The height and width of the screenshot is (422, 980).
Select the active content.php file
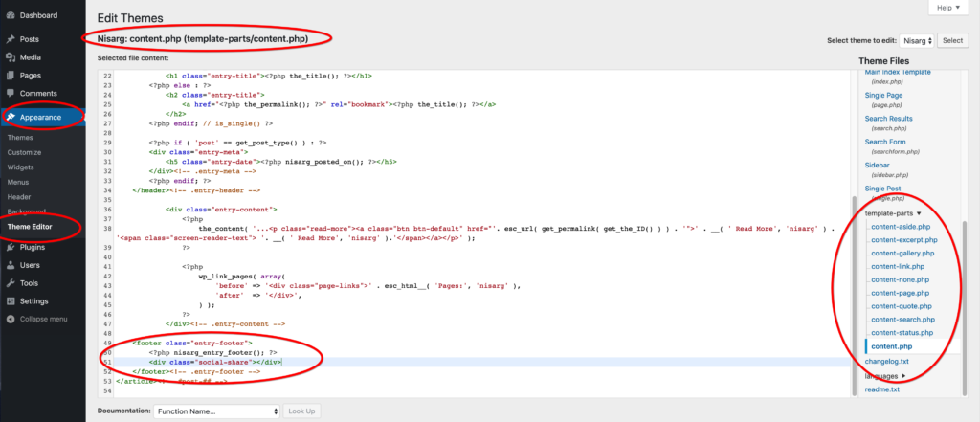pyautogui.click(x=891, y=346)
